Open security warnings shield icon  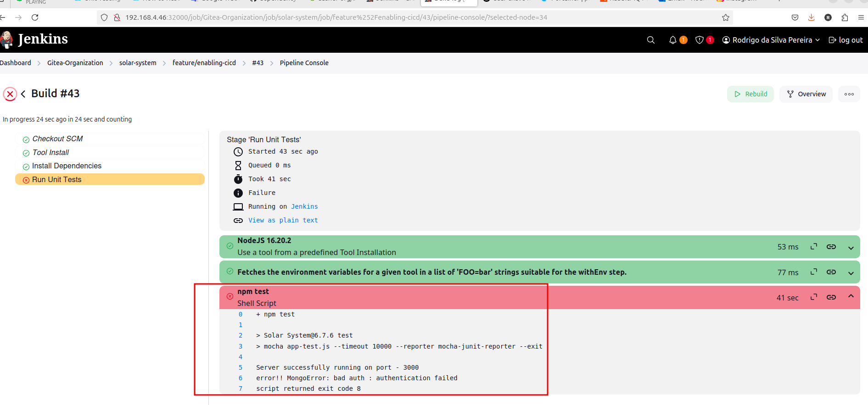pyautogui.click(x=700, y=40)
